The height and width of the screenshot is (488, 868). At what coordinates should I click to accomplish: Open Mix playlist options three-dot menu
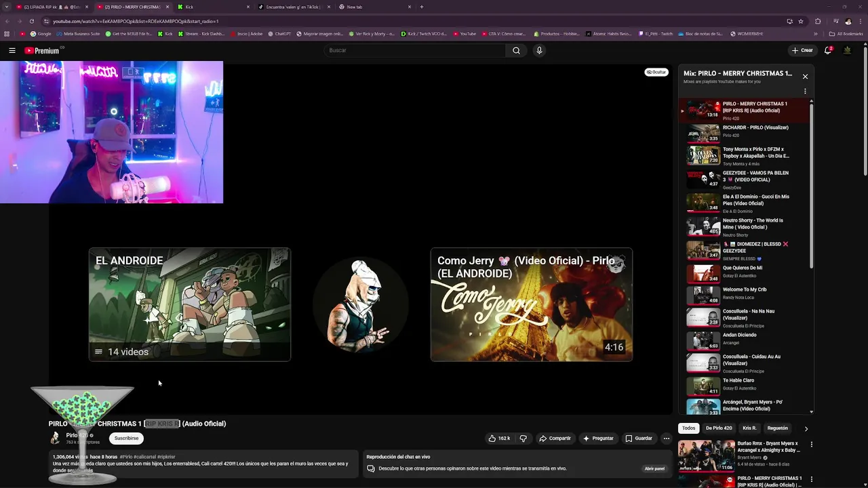pos(805,91)
